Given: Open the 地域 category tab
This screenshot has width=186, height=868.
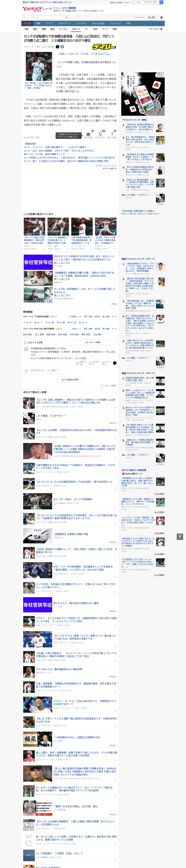Looking at the screenshot, I should point(114,29).
